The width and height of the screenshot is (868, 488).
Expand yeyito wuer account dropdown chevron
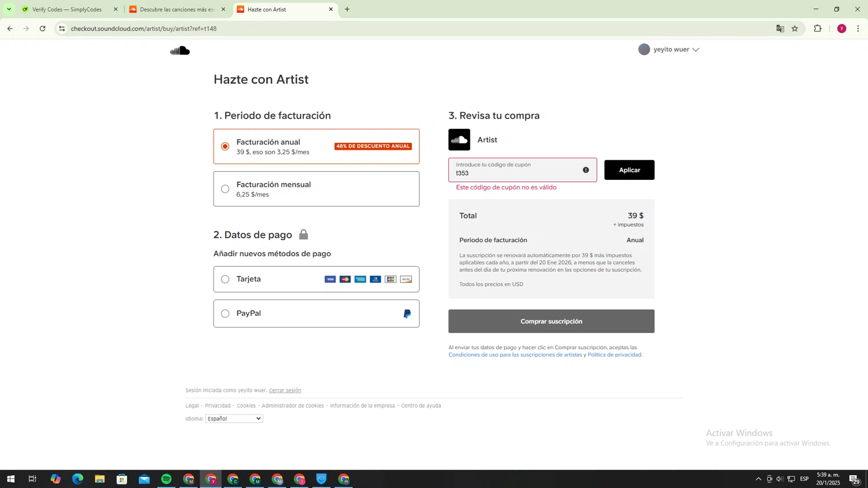pos(696,50)
